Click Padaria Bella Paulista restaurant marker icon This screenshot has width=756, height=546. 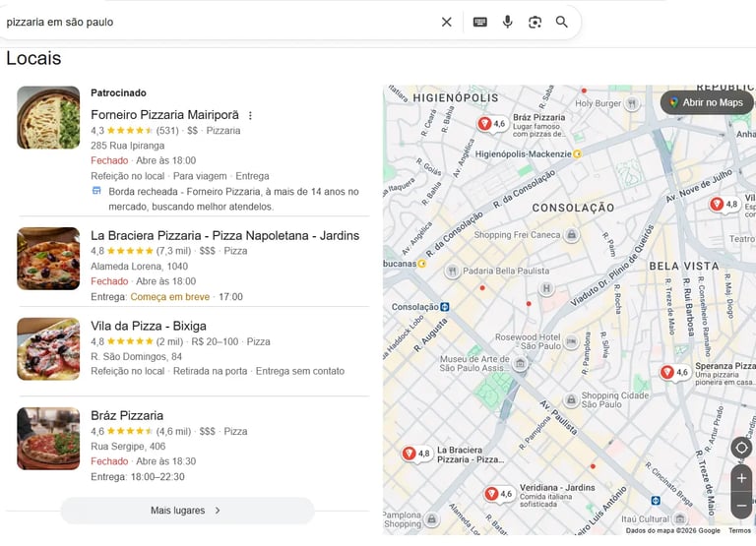tap(452, 272)
